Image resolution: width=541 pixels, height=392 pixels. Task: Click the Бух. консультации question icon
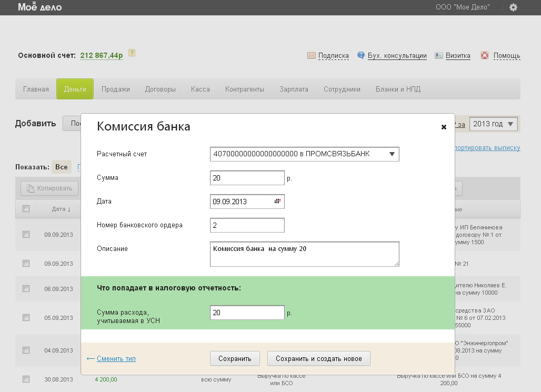(361, 55)
